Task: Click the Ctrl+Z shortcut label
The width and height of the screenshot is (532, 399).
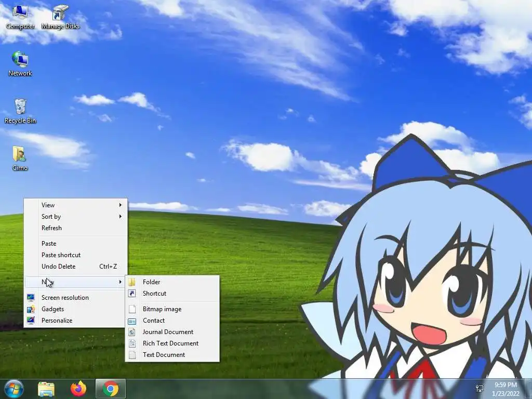Action: point(108,267)
